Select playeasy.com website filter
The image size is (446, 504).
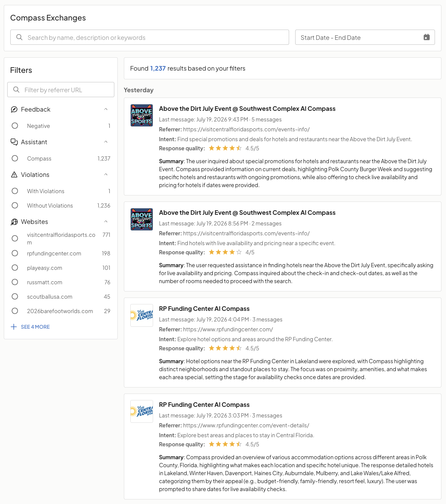click(x=15, y=268)
